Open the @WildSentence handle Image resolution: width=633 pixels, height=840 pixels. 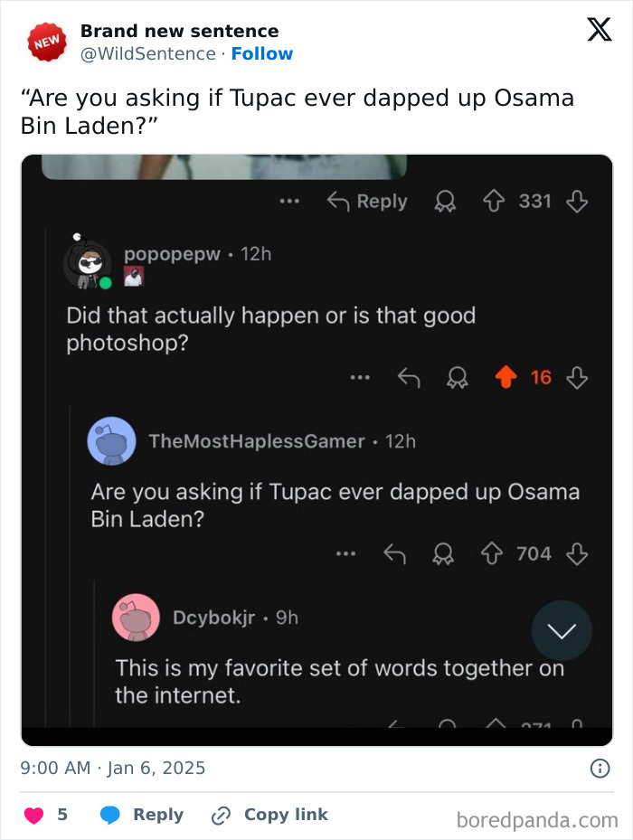coord(148,53)
